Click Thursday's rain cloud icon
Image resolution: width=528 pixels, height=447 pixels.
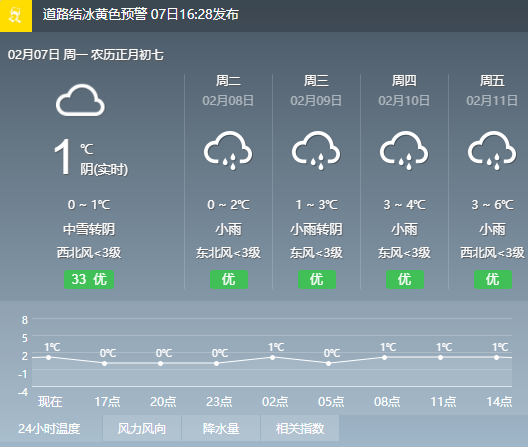[x=404, y=150]
